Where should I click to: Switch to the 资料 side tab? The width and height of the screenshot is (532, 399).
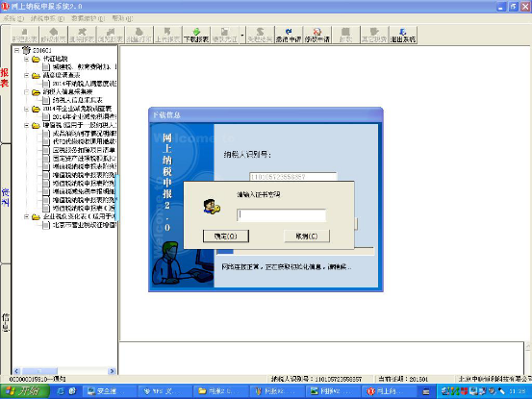(x=5, y=198)
